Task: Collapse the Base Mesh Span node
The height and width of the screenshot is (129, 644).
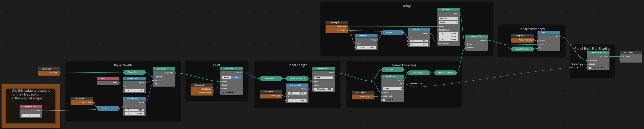Action: pyautogui.click(x=22, y=107)
